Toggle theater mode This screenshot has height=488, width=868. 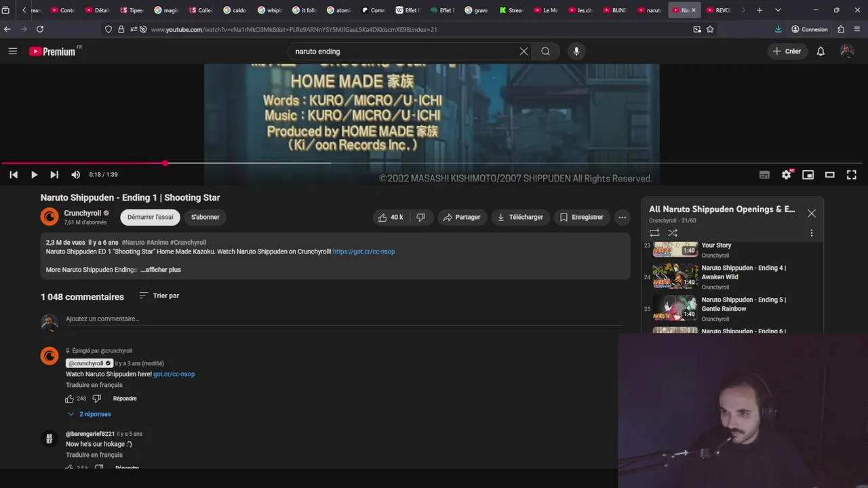click(x=829, y=175)
